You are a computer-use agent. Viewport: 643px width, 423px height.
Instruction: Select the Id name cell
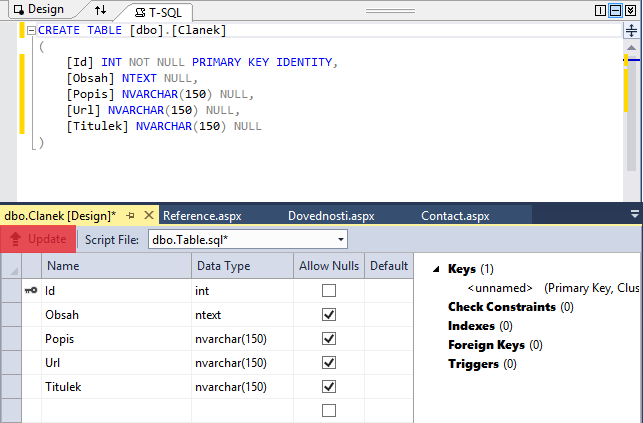(x=116, y=291)
